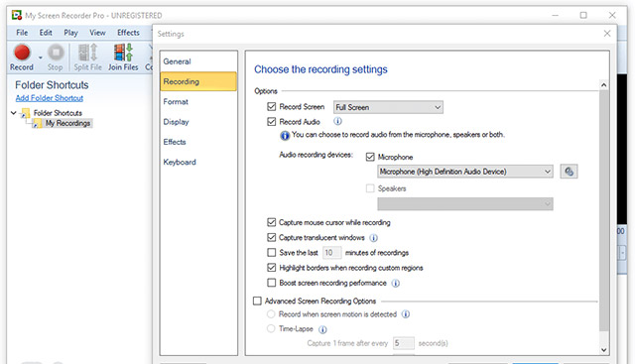The width and height of the screenshot is (635, 364).
Task: Toggle the Record Audio checkbox
Action: 271,121
